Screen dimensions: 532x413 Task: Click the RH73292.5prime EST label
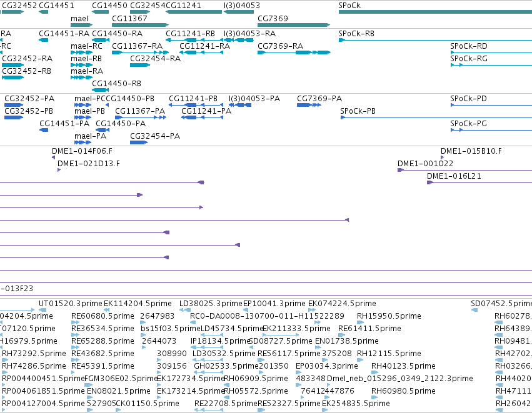tap(34, 354)
